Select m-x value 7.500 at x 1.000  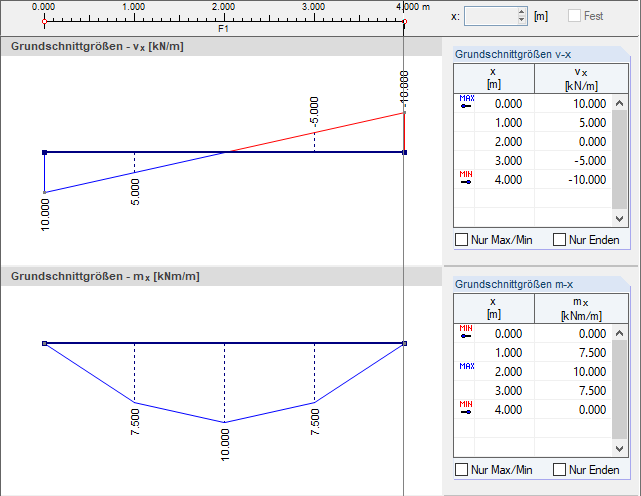coord(573,352)
